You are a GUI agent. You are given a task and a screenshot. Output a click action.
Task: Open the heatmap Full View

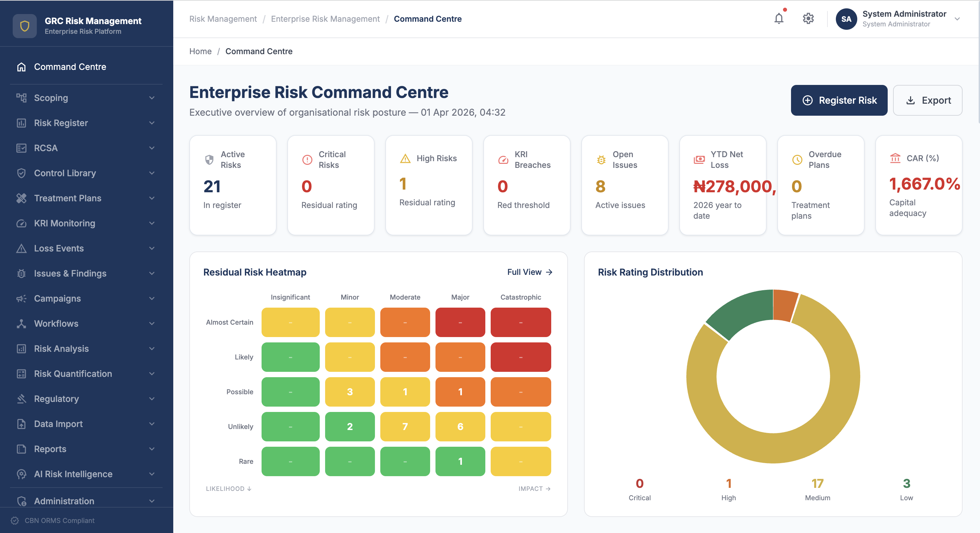coord(529,272)
